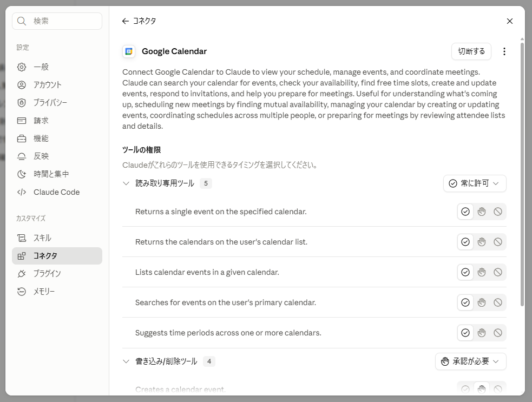Open Claude Code settings
Image resolution: width=532 pixels, height=402 pixels.
[57, 192]
